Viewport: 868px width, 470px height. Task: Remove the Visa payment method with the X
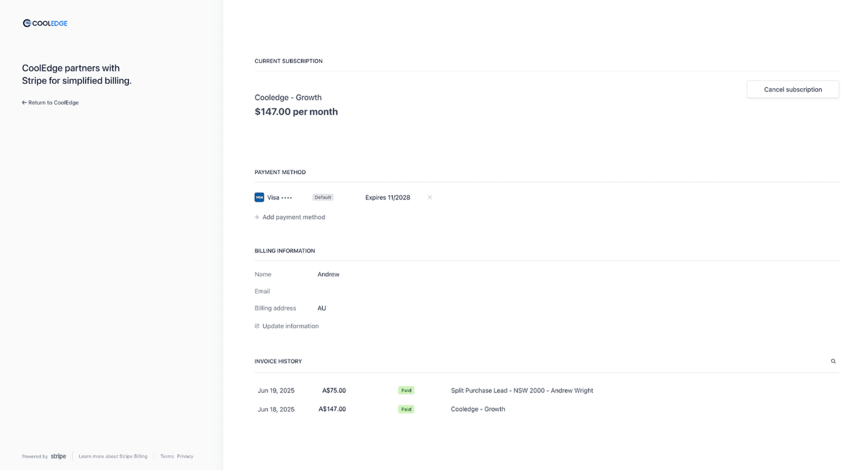tap(430, 197)
